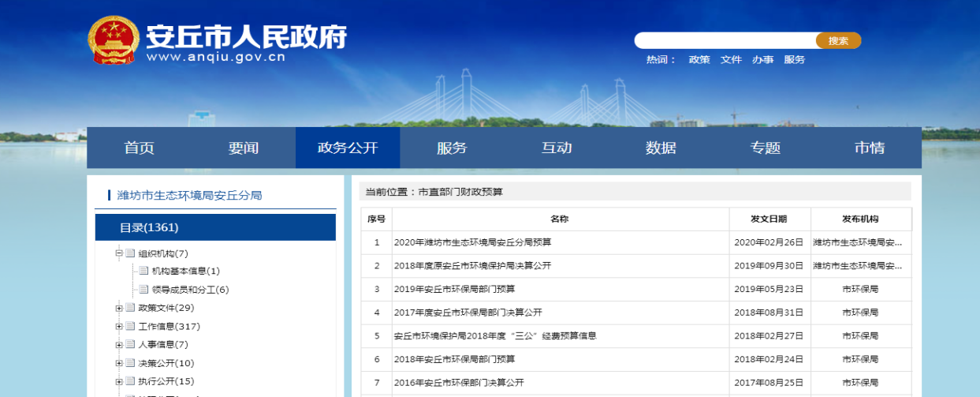This screenshot has height=397, width=980.
Task: Open 2019年安丘市环保局部门预算 document
Action: coord(455,289)
